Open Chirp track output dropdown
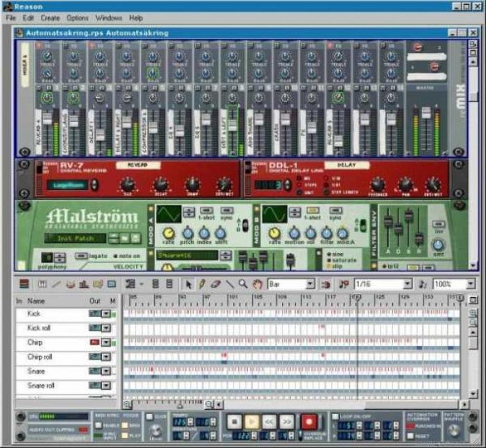The height and width of the screenshot is (448, 486). pyautogui.click(x=106, y=342)
